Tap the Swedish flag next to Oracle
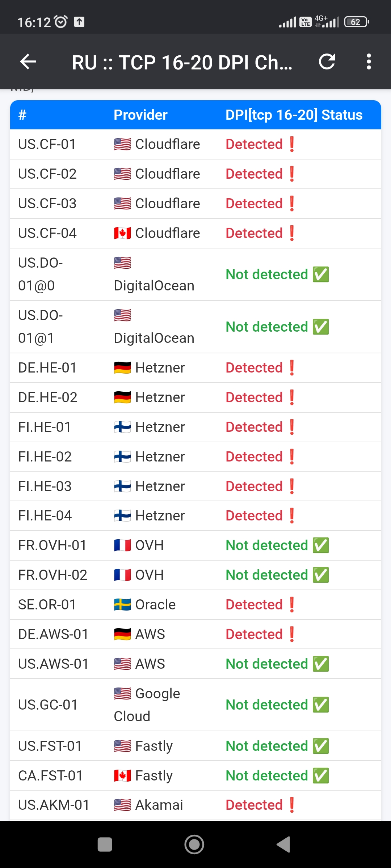Screen dimensions: 391x868 (122, 605)
